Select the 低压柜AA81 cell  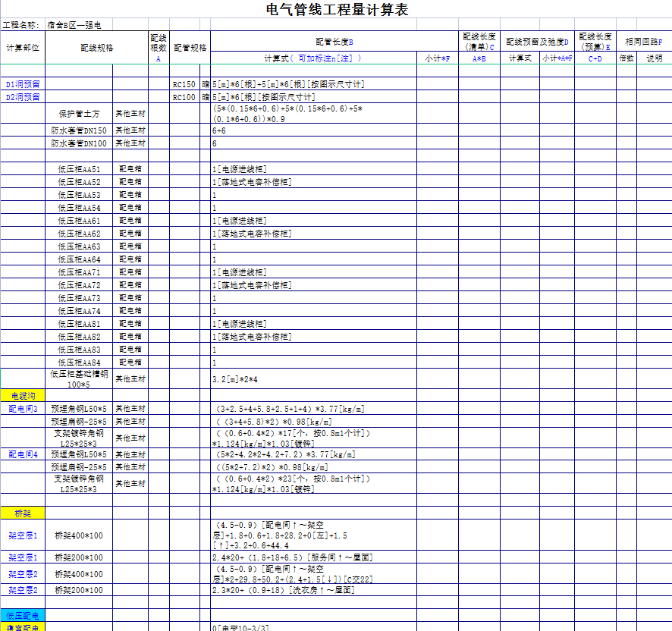(x=79, y=324)
